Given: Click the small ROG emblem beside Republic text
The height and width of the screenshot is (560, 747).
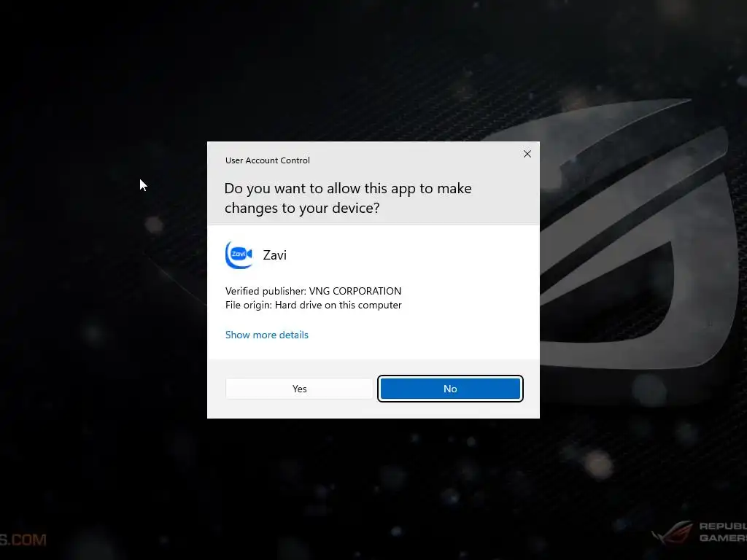Looking at the screenshot, I should click(x=673, y=532).
